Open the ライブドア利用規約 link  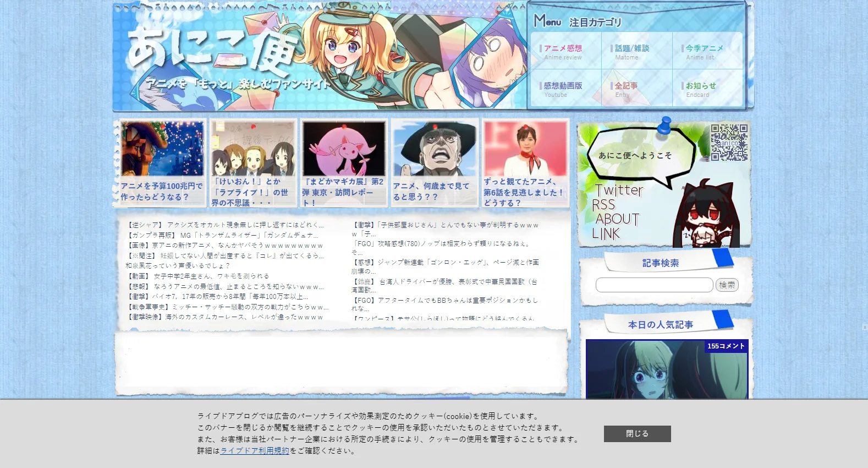255,450
